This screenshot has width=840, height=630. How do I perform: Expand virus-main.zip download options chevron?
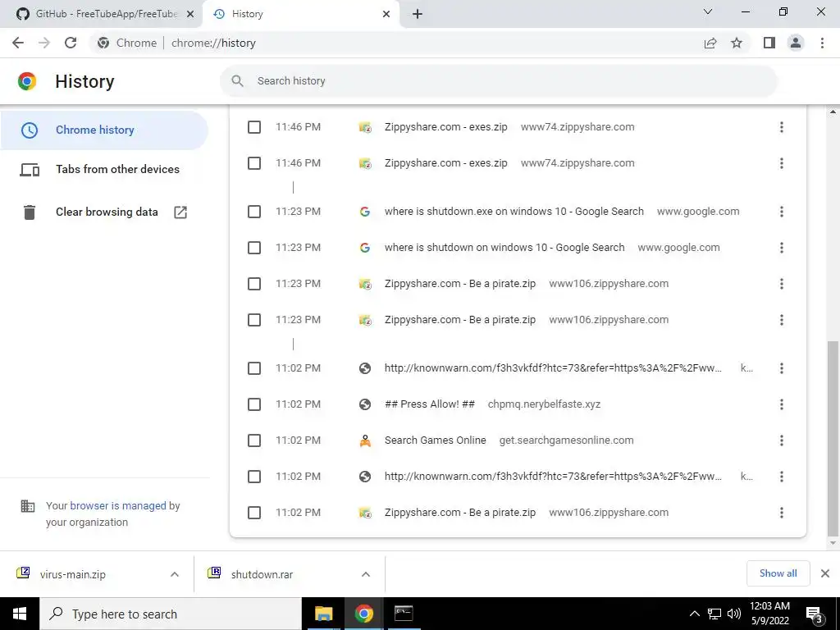point(175,574)
